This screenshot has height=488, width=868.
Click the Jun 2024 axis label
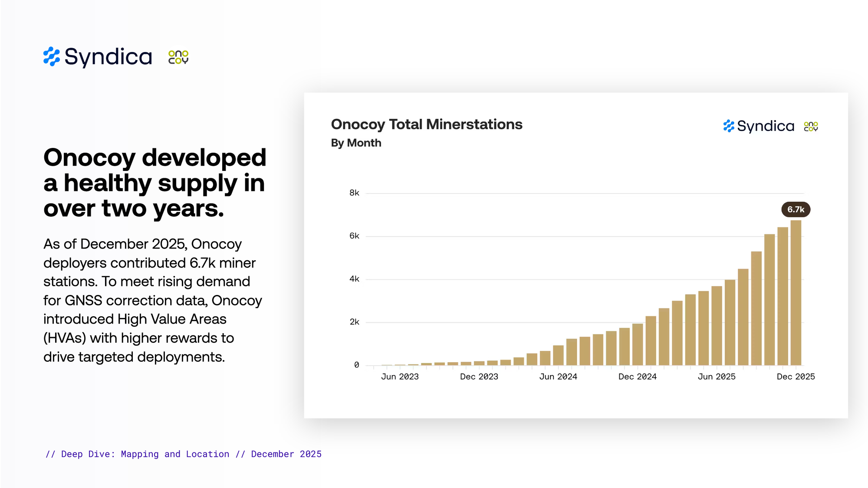coord(558,377)
